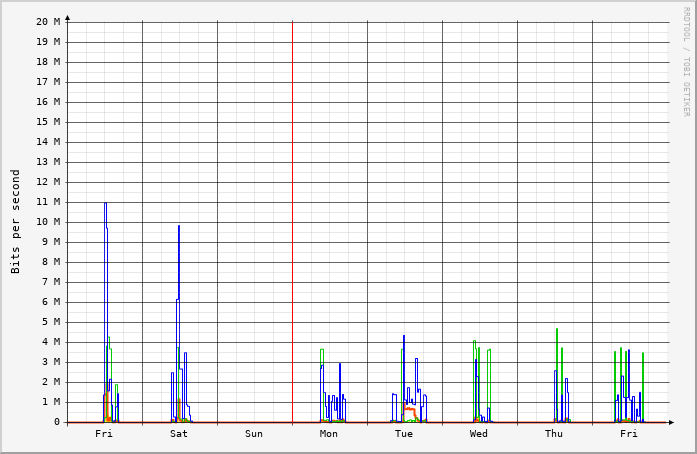Click the 'Mon' day label
The width and height of the screenshot is (697, 454).
[328, 434]
